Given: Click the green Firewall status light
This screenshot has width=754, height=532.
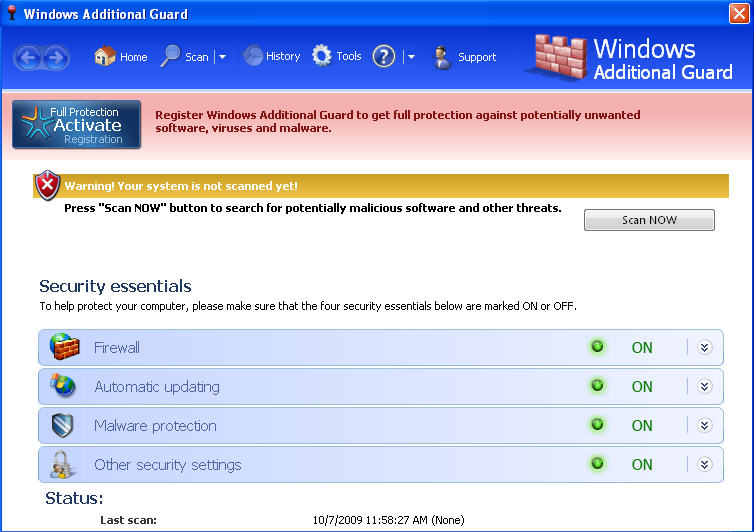Looking at the screenshot, I should (x=597, y=346).
